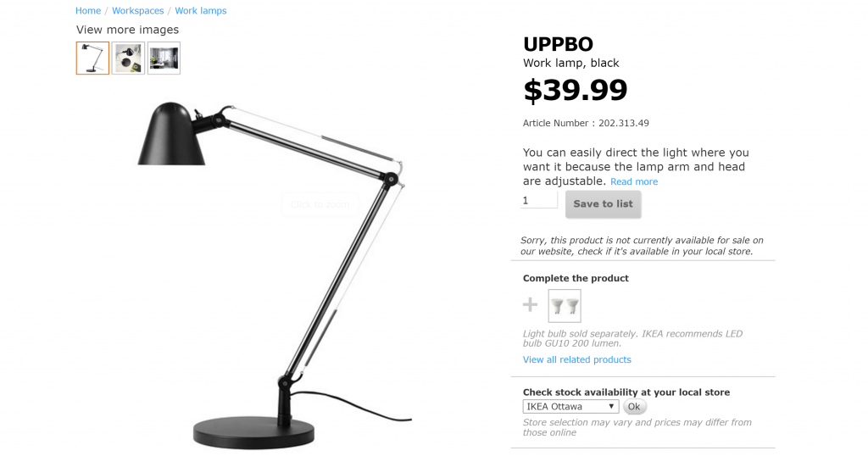Click the UPPBO product title
868x456 pixels.
tap(558, 44)
